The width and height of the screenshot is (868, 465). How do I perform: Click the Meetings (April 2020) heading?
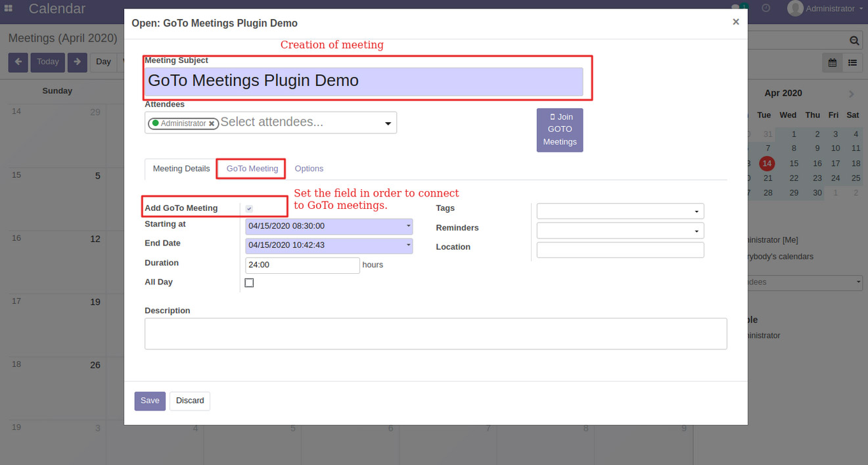[x=62, y=38]
